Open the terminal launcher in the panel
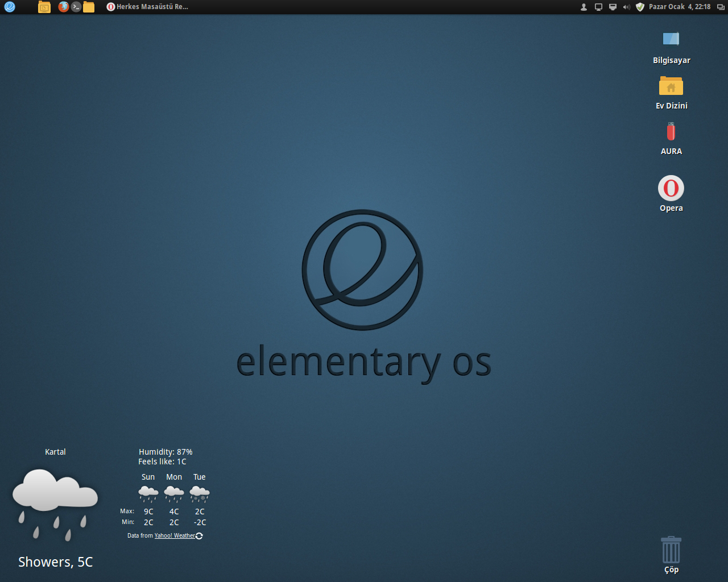The width and height of the screenshot is (728, 582). pos(76,7)
